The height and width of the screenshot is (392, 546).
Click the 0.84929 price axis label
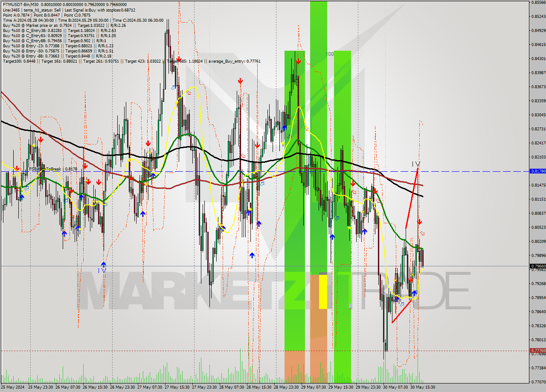pos(538,31)
